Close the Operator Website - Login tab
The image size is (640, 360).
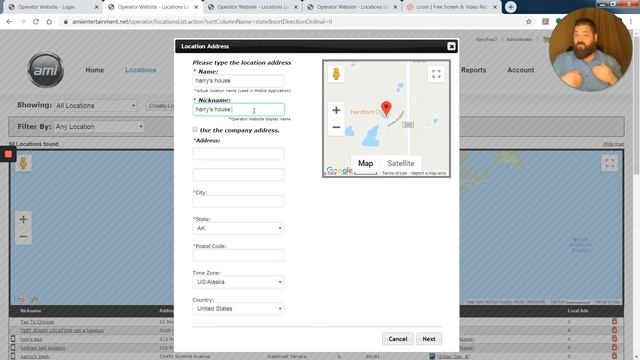(97, 7)
